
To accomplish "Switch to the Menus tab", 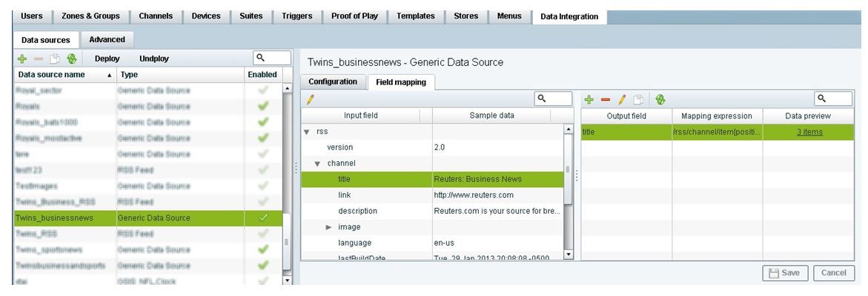I will (x=509, y=16).
